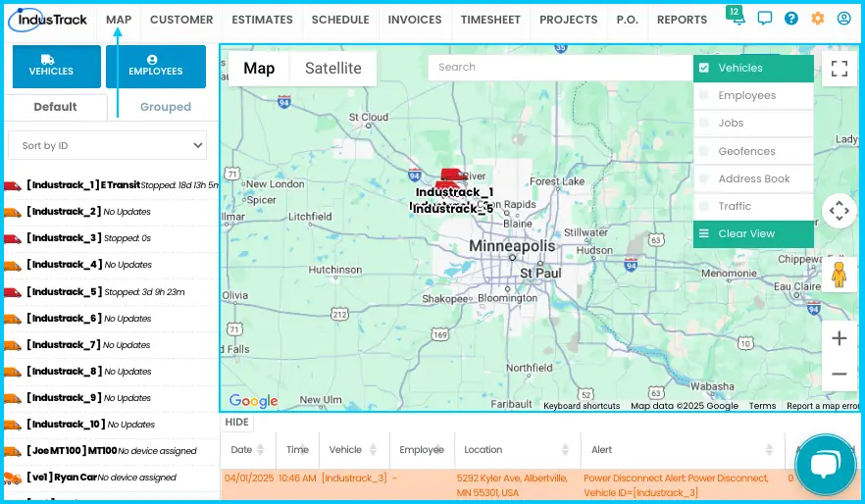This screenshot has height=504, width=865.
Task: Open the messages chat icon in header
Action: (x=765, y=19)
